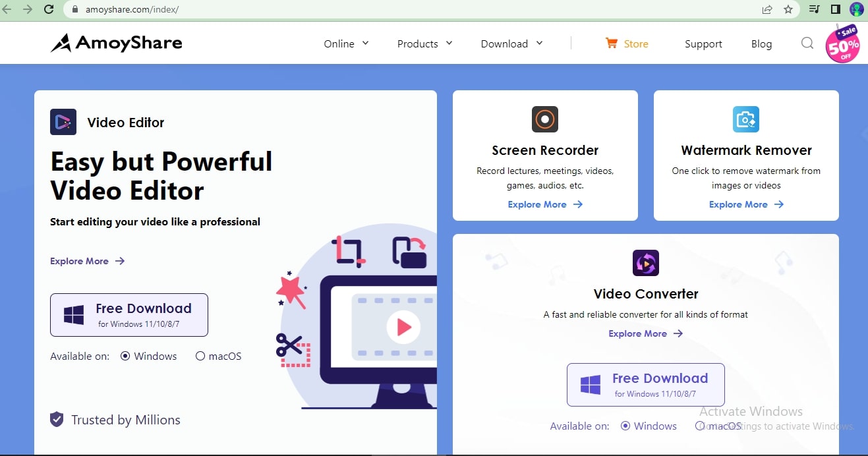Follow Explore More under Video Converter

[x=646, y=333]
